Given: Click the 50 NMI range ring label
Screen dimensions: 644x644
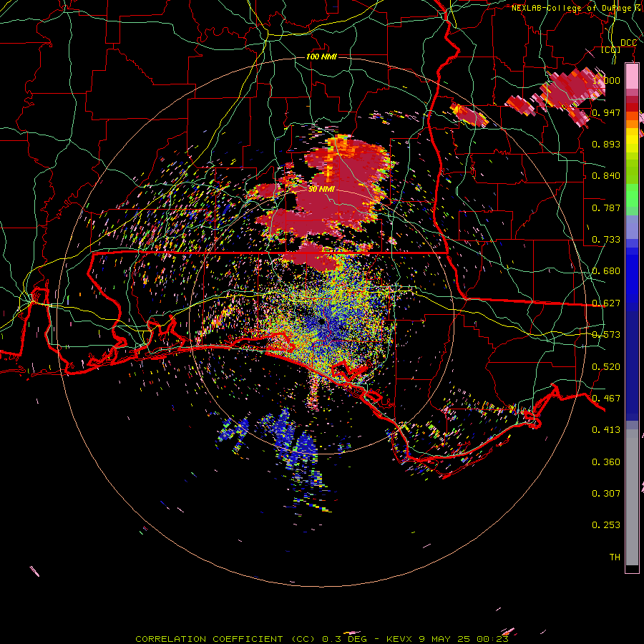Looking at the screenshot, I should (x=321, y=190).
